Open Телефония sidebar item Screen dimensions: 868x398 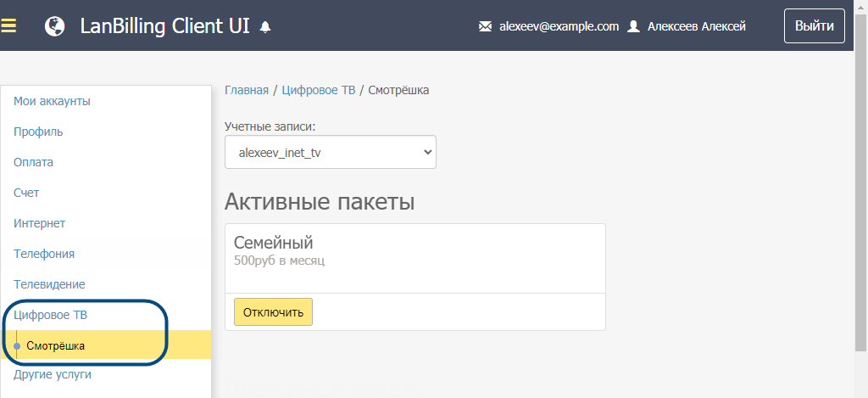click(x=44, y=254)
